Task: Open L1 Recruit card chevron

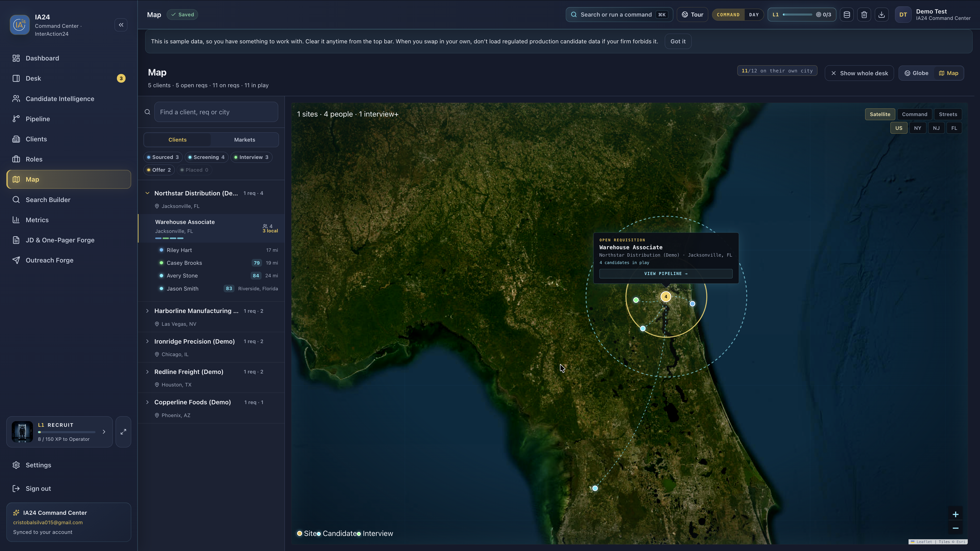Action: 104,432
